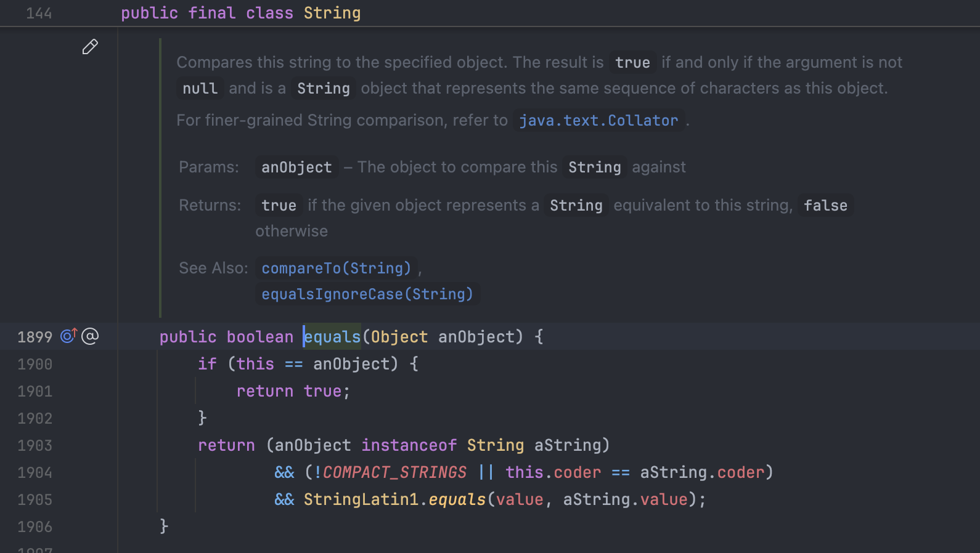Click line number 144 in sticky header
980x553 pixels.
39,13
